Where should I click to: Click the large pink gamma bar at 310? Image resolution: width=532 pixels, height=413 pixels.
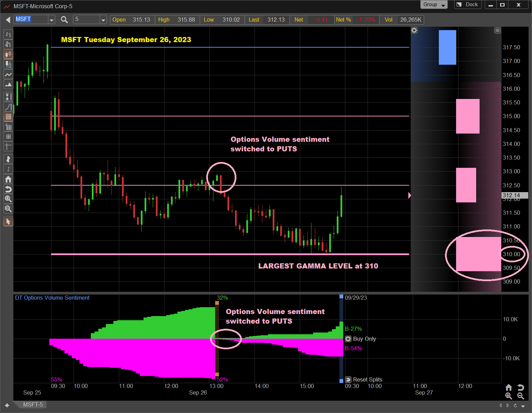pyautogui.click(x=479, y=254)
